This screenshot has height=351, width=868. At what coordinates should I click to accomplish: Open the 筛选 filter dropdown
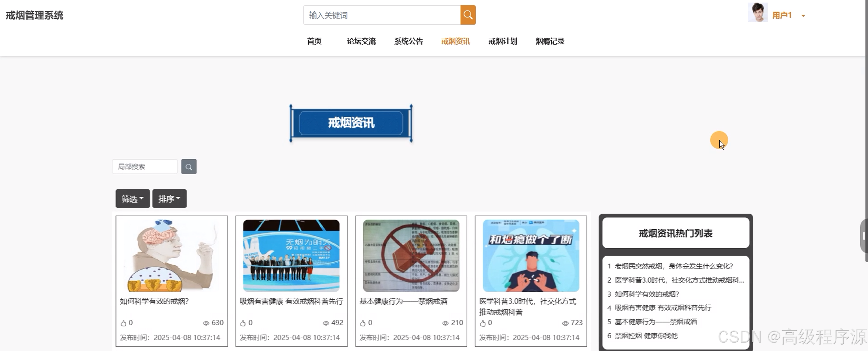pyautogui.click(x=132, y=199)
